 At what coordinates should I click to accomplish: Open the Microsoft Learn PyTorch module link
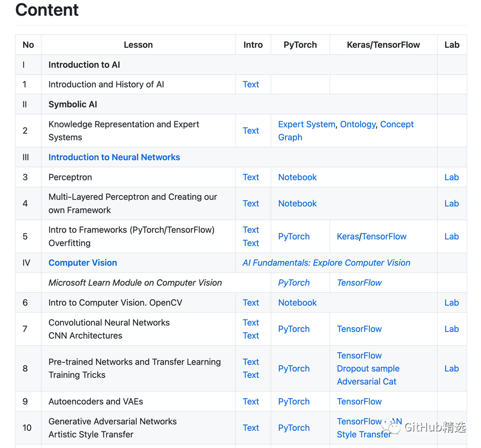tap(294, 283)
